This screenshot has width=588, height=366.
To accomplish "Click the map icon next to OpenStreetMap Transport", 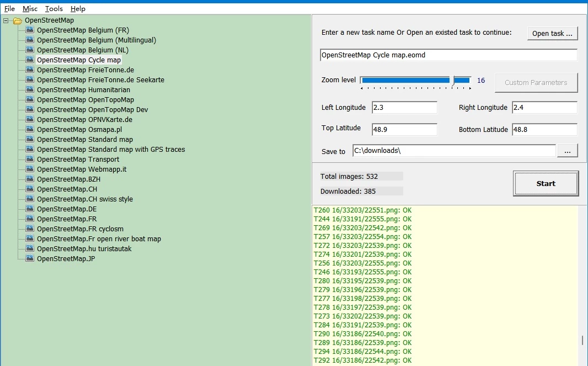I will click(30, 160).
